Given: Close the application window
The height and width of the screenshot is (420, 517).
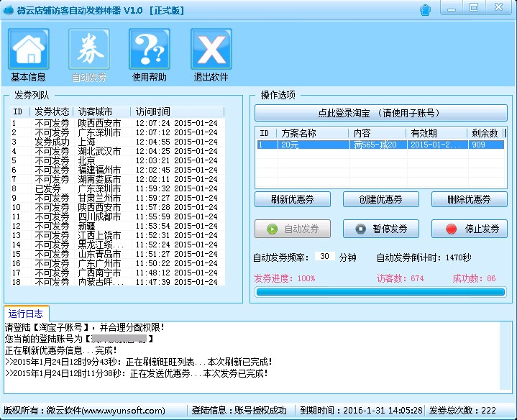Looking at the screenshot, I should click(499, 8).
